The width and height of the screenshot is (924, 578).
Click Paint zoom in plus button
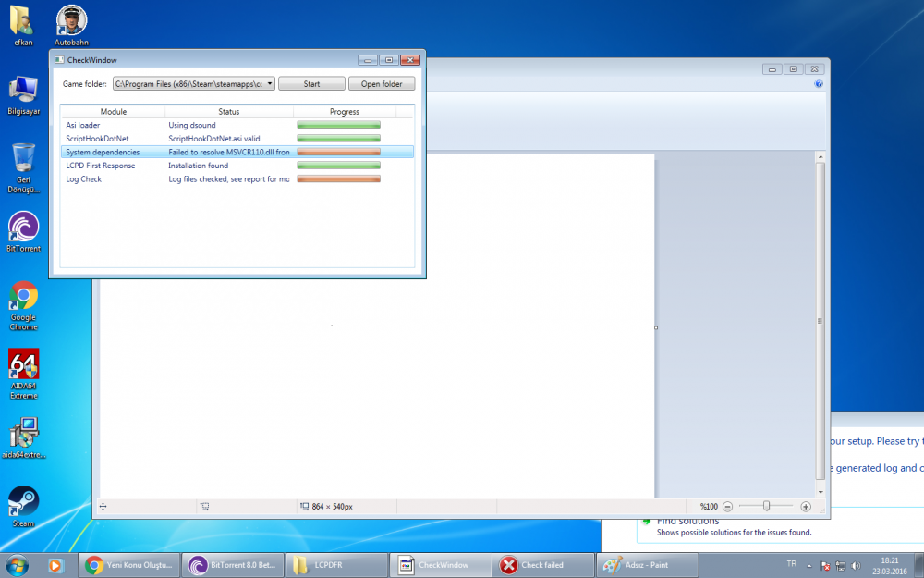click(806, 507)
